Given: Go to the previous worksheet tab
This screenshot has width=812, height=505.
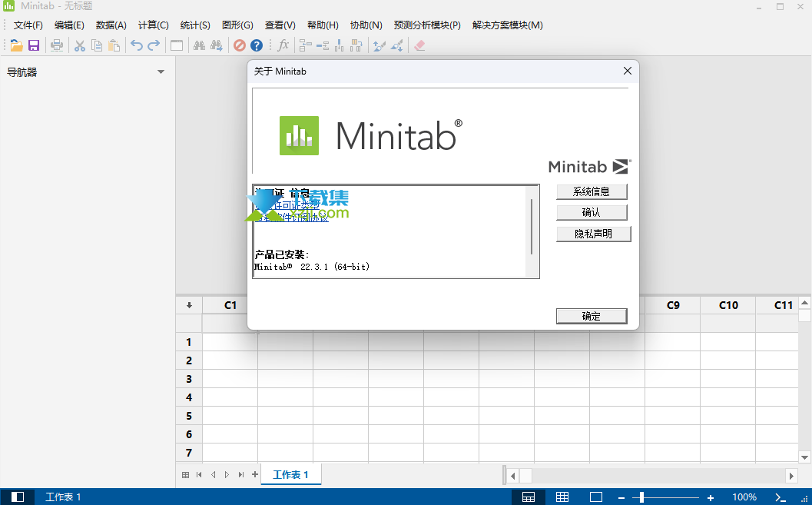Looking at the screenshot, I should click(214, 474).
